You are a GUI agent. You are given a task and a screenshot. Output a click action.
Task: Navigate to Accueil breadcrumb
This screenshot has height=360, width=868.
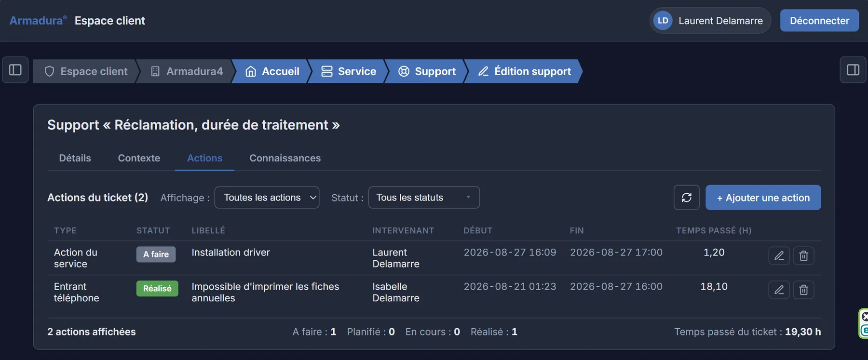click(272, 71)
